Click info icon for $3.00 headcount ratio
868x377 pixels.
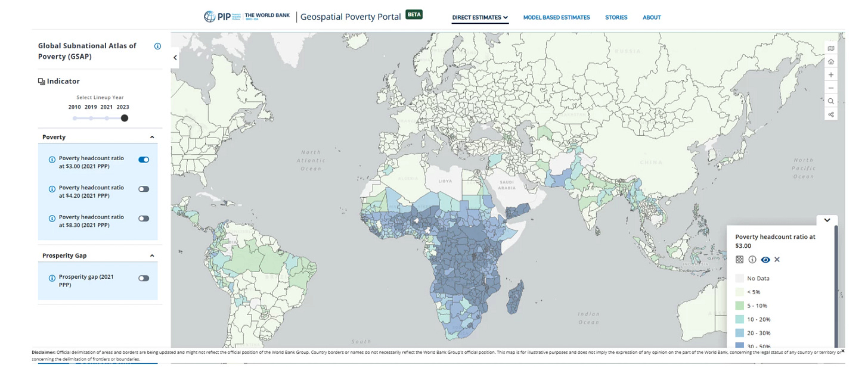pos(52,160)
